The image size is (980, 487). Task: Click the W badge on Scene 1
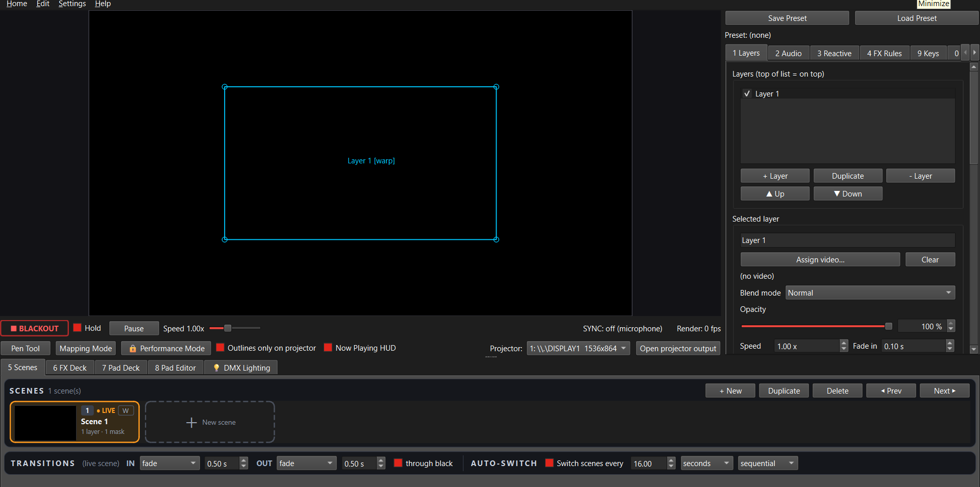click(x=126, y=410)
